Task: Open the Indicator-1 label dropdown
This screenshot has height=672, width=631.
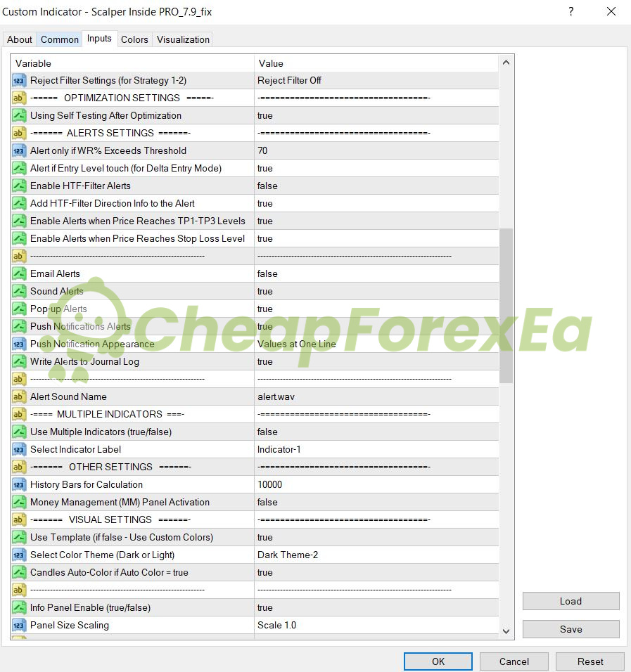Action: click(376, 450)
